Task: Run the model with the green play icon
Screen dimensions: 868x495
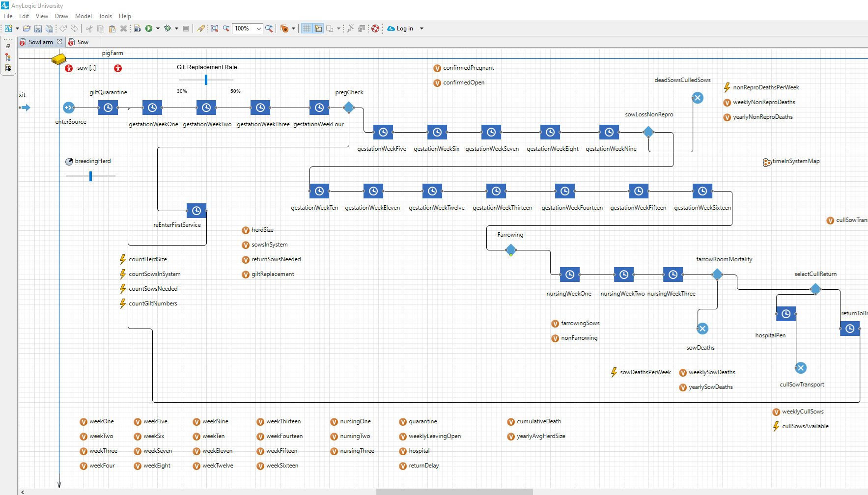Action: pos(149,28)
